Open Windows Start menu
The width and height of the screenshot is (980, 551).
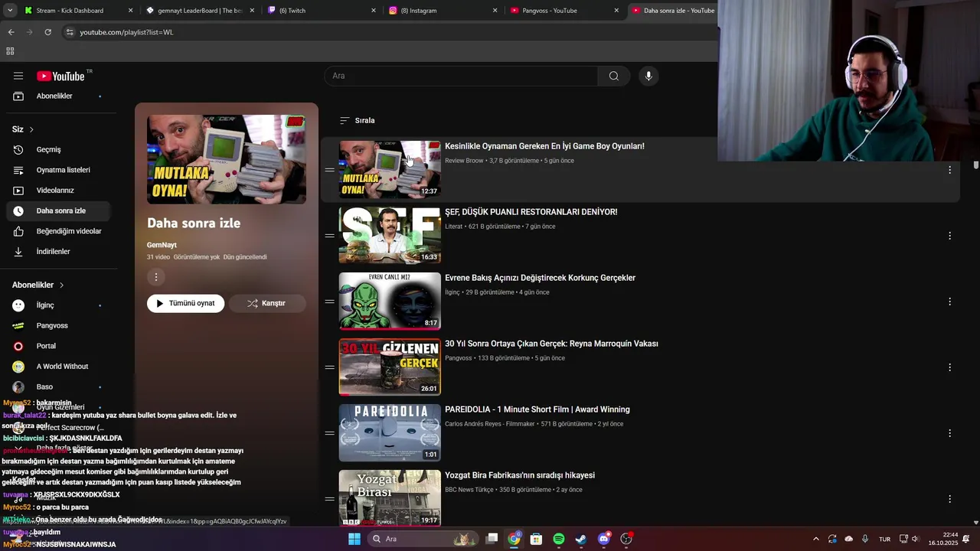coord(354,539)
